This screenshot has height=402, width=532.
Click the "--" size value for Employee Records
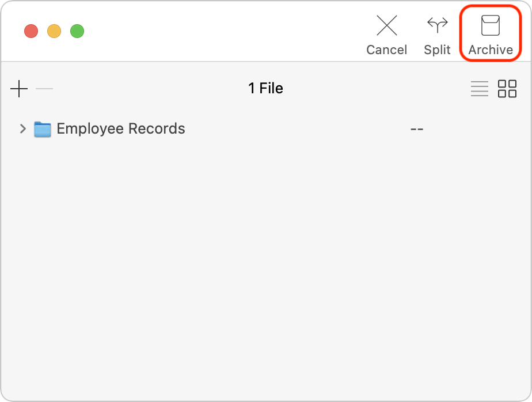point(417,130)
